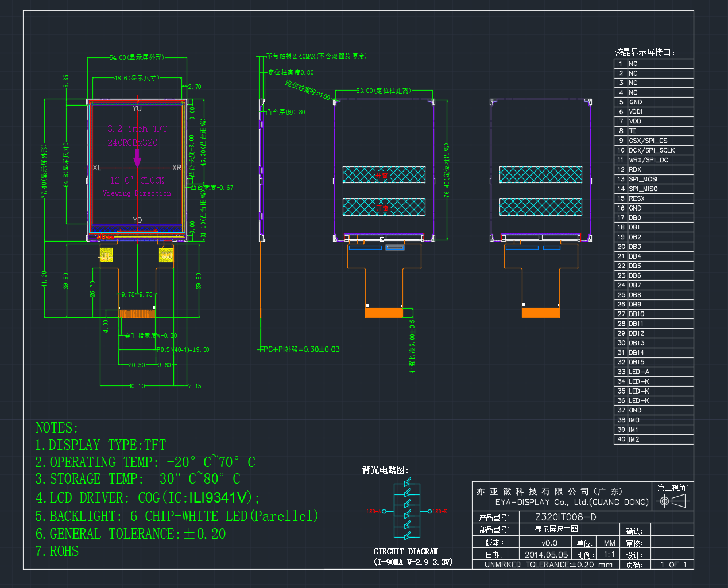Screen dimensions: 728x588
Task: Click the 'IM2' pin label
Action: [634, 439]
